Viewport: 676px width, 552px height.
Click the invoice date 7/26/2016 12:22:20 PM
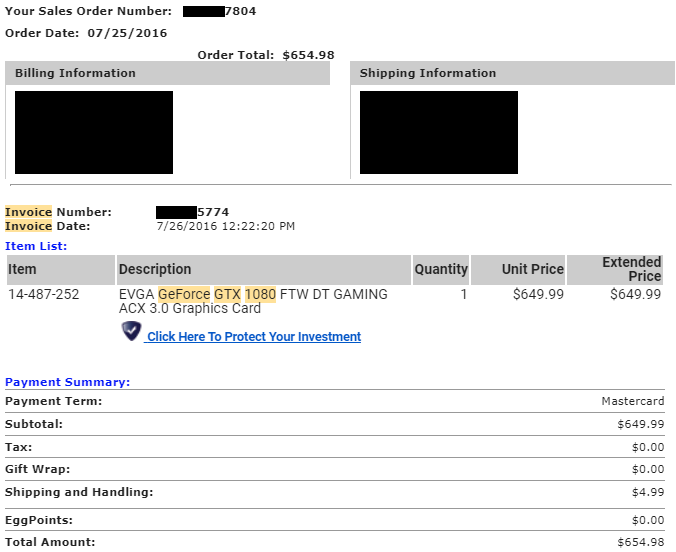225,226
